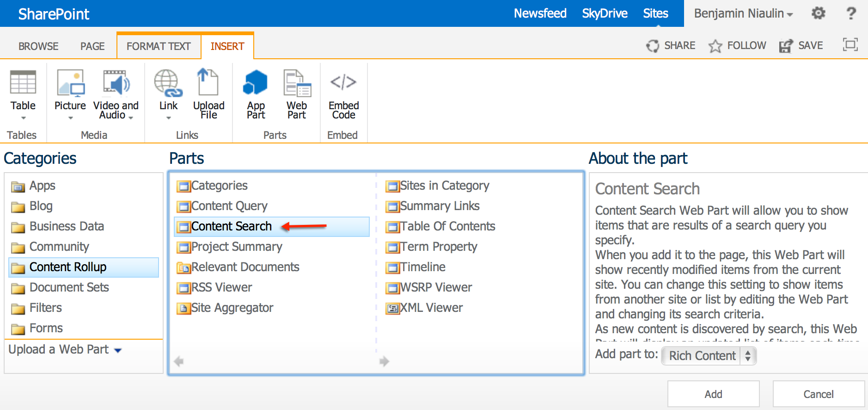868x410 pixels.
Task: Select the Web Part ribbon icon
Action: pyautogui.click(x=297, y=94)
